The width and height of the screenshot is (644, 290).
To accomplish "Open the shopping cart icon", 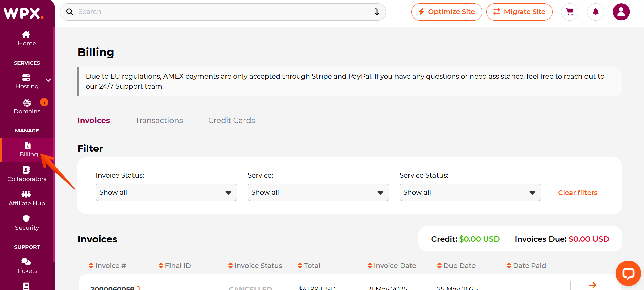I will (570, 12).
